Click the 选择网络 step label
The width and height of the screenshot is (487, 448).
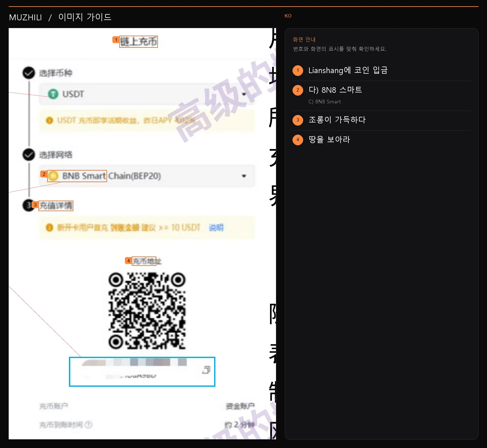[x=56, y=155]
